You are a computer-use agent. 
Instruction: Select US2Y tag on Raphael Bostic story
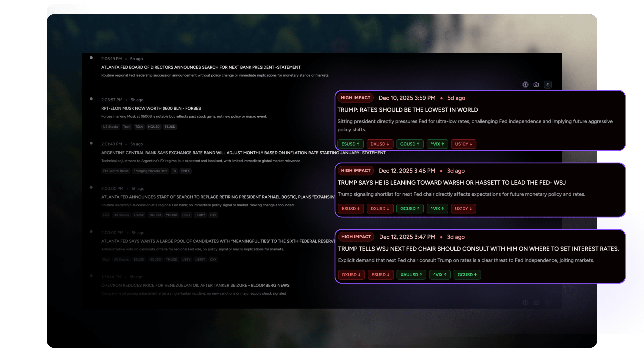186,215
